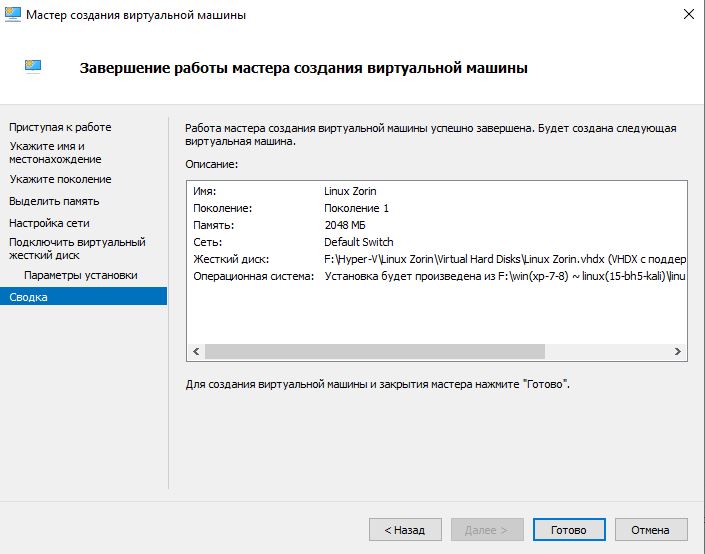The width and height of the screenshot is (705, 554).
Task: Click the disabled 'Далее >' button
Action: click(487, 530)
